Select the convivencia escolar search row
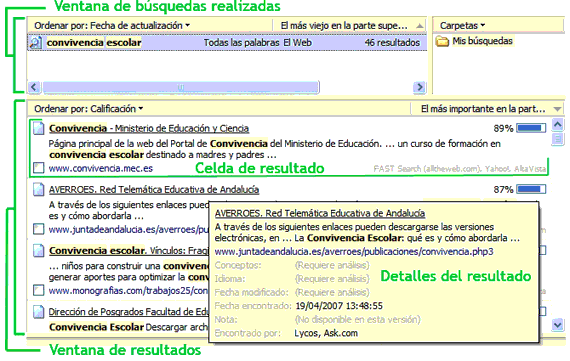Screen dimensions: 570x361 point(227,43)
